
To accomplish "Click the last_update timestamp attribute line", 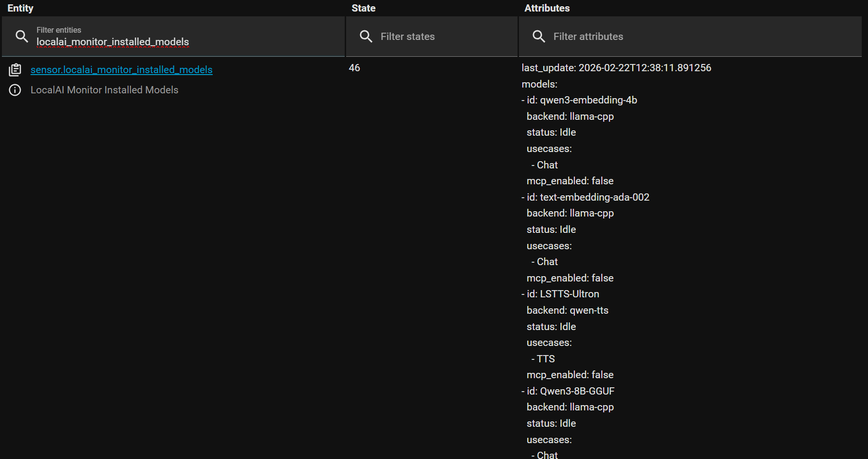I will (x=616, y=68).
